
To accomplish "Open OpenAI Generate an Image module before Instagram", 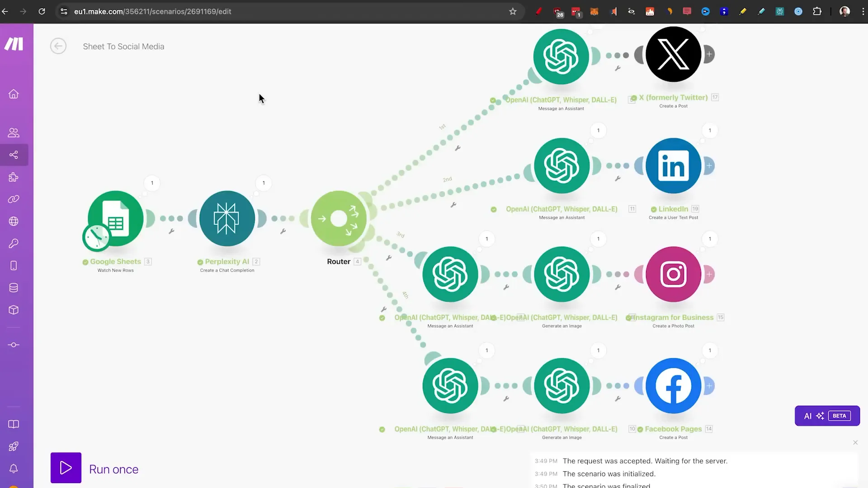I will [561, 274].
